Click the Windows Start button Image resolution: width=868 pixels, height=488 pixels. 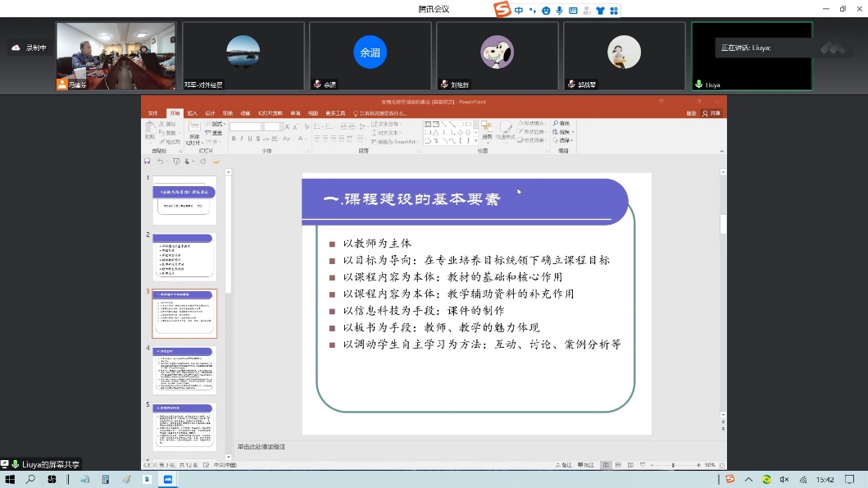(x=11, y=479)
